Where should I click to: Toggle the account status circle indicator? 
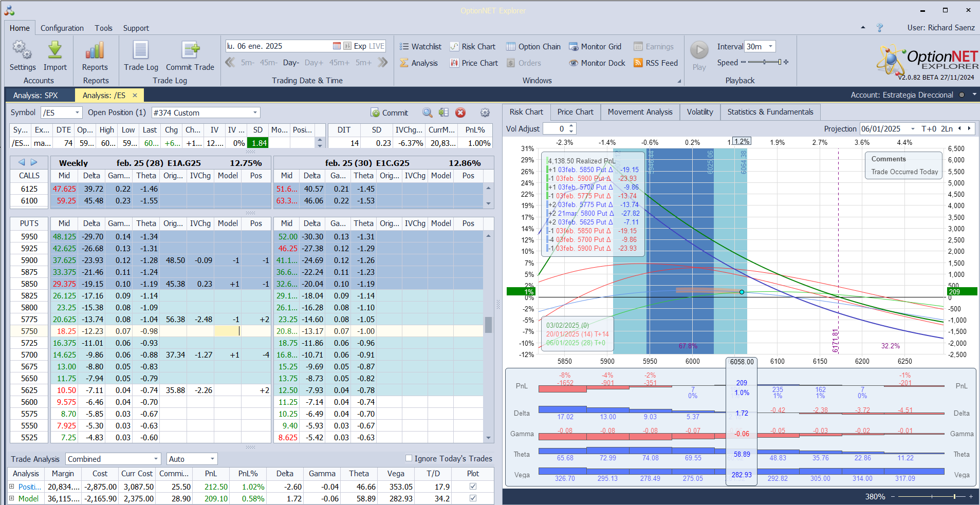click(x=961, y=95)
